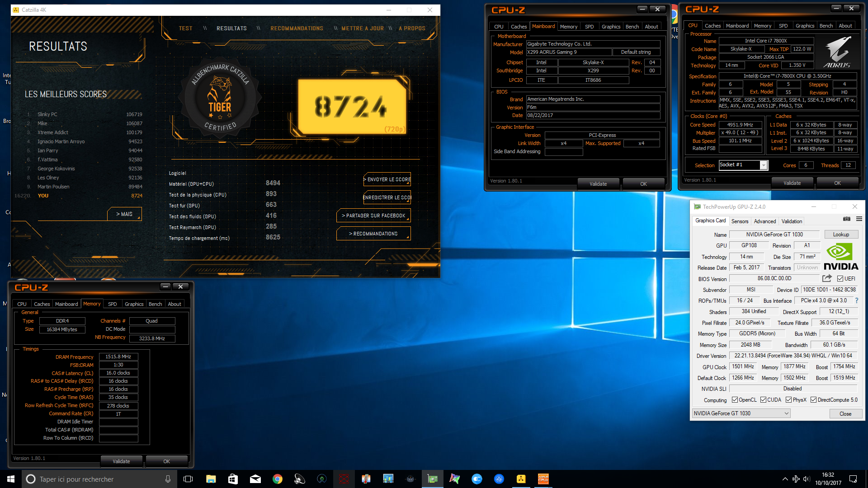Viewport: 868px width, 488px height.
Task: Click the network icon in system tray
Action: coord(796,479)
